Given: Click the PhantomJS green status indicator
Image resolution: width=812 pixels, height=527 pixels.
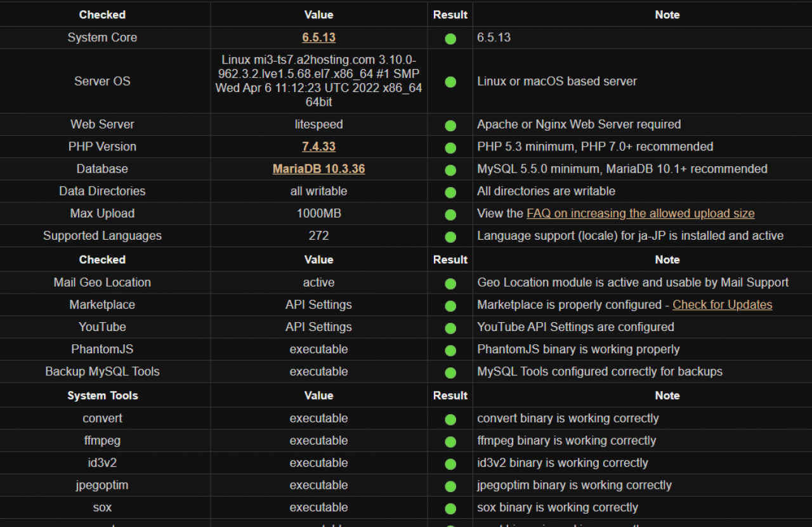Looking at the screenshot, I should [x=450, y=350].
